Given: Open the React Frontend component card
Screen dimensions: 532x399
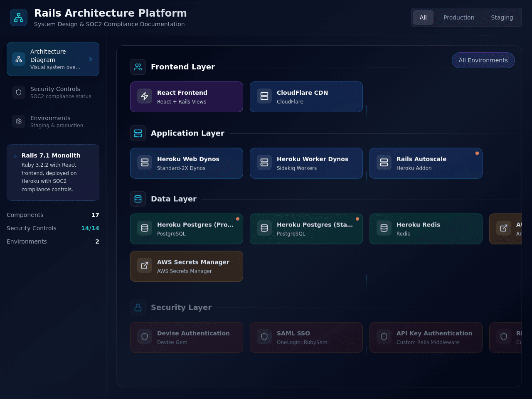Looking at the screenshot, I should (187, 97).
